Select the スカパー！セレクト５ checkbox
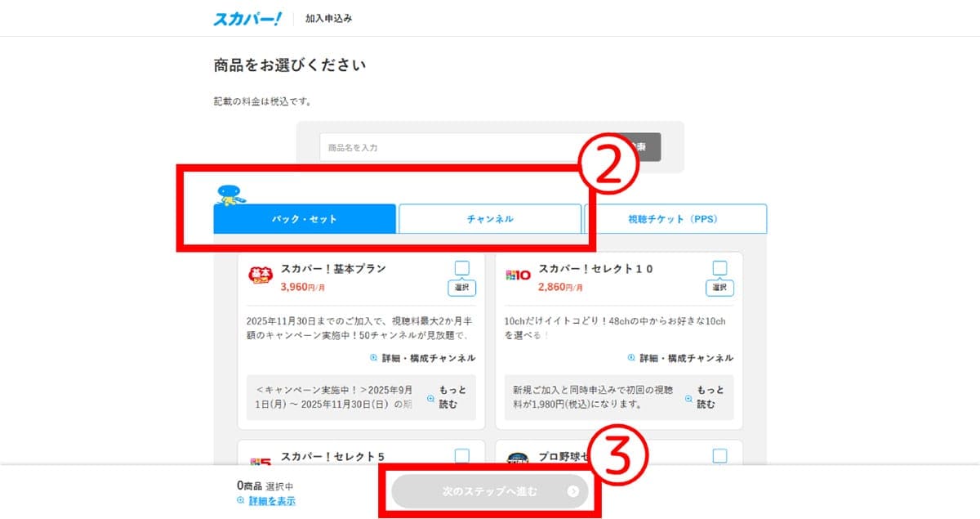The image size is (980, 519). click(x=462, y=454)
